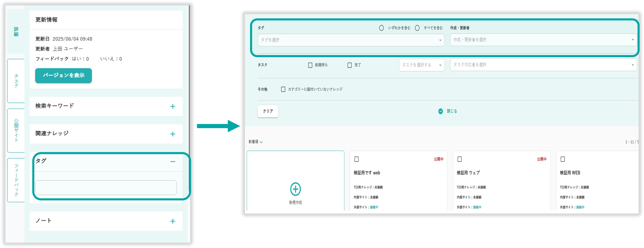Image resolution: width=644 pixels, height=248 pixels.
Task: Collapse the タグ section minus icon
Action: [172, 162]
